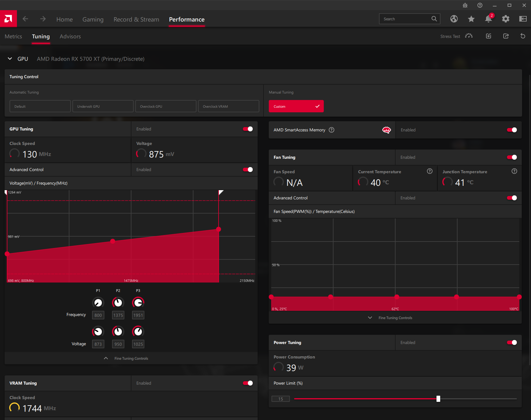
Task: Click the Power Limit slider handle
Action: 438,399
